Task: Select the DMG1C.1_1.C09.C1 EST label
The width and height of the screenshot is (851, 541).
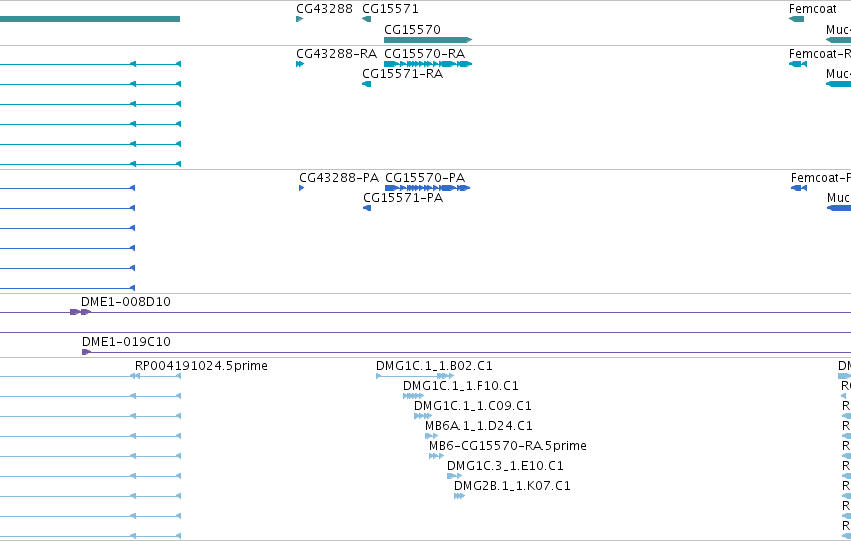Action: click(x=472, y=406)
